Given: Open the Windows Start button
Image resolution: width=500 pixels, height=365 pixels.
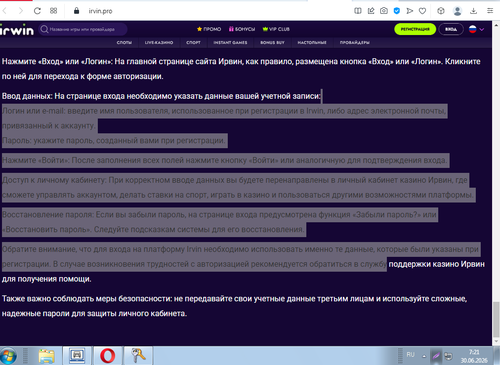Looking at the screenshot, I should (8, 356).
